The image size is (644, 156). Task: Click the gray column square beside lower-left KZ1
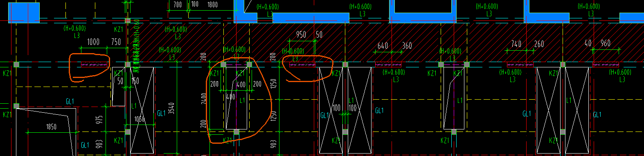[16, 106]
